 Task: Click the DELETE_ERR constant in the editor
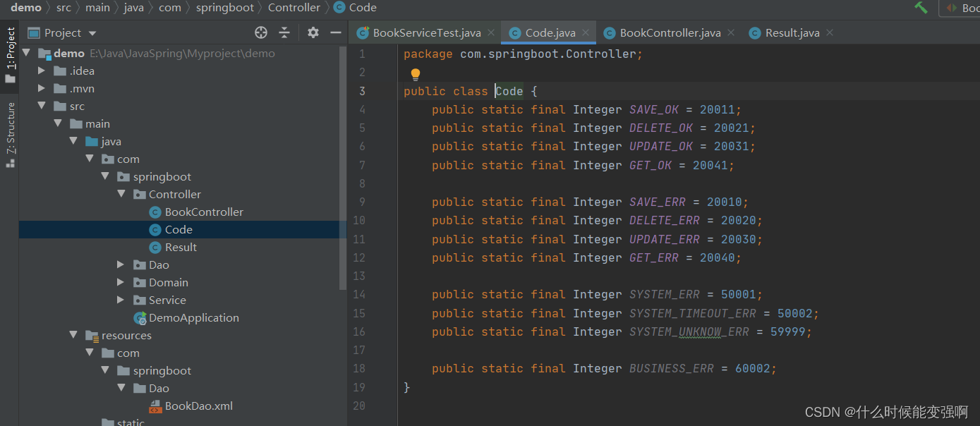(665, 220)
